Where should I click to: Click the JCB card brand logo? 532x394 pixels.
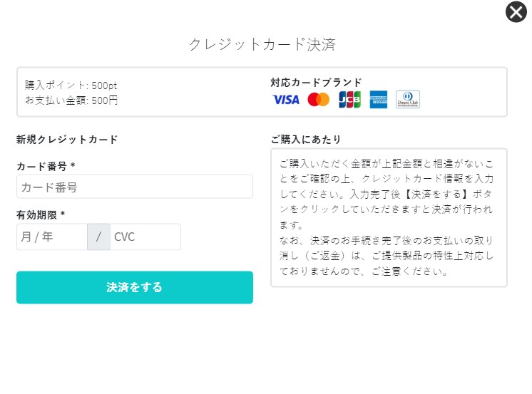coord(349,100)
